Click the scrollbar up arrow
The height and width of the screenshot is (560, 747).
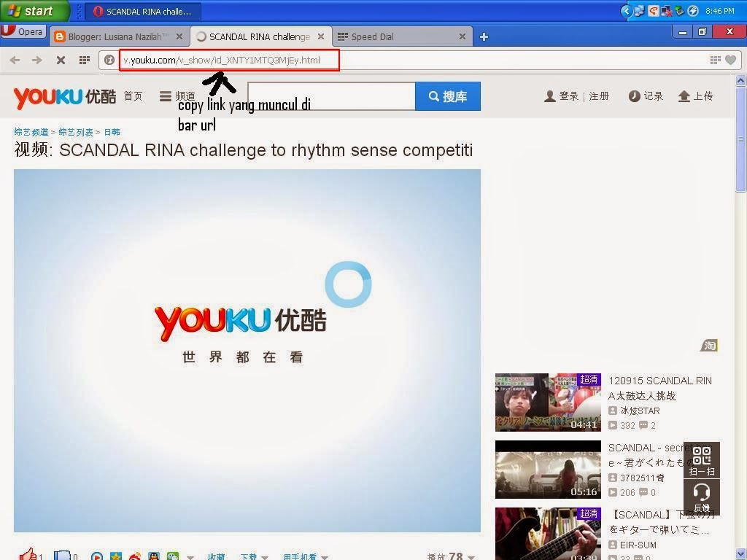[x=740, y=80]
